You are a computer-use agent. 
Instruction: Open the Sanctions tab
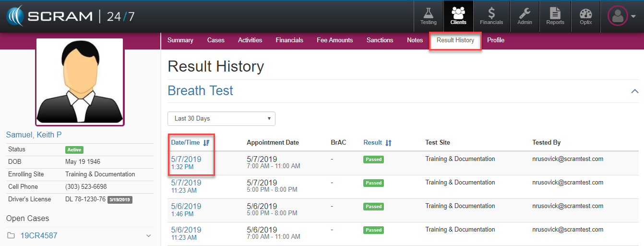coord(380,40)
